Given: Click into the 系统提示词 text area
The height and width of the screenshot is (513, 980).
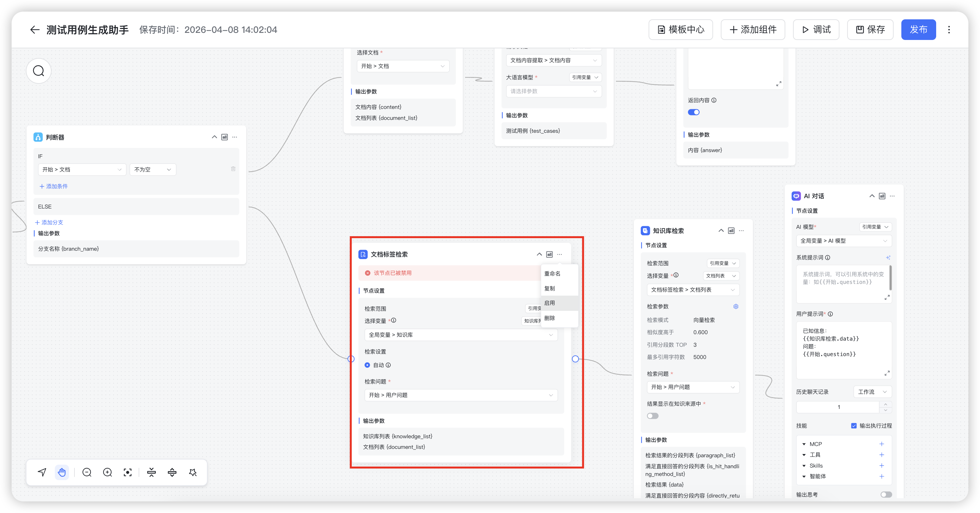Looking at the screenshot, I should point(844,284).
